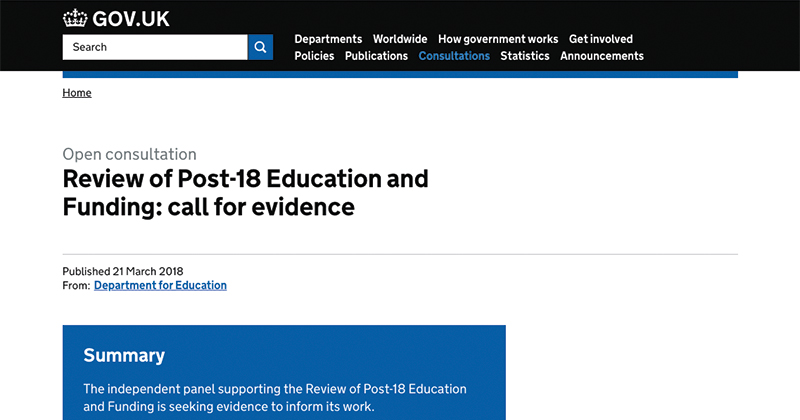Screen dimensions: 800x420
Task: Click the GOV.UK wordmark text
Action: [x=131, y=19]
